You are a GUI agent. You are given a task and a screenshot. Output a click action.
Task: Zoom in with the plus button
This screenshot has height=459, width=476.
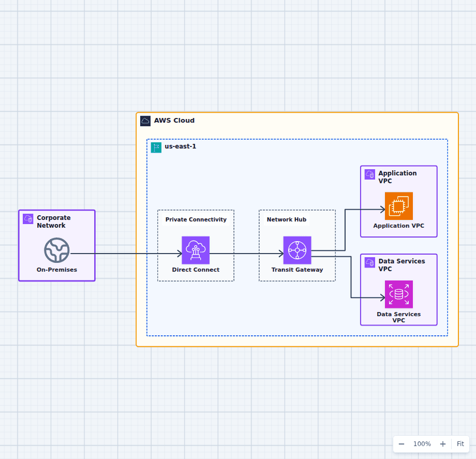pos(443,444)
